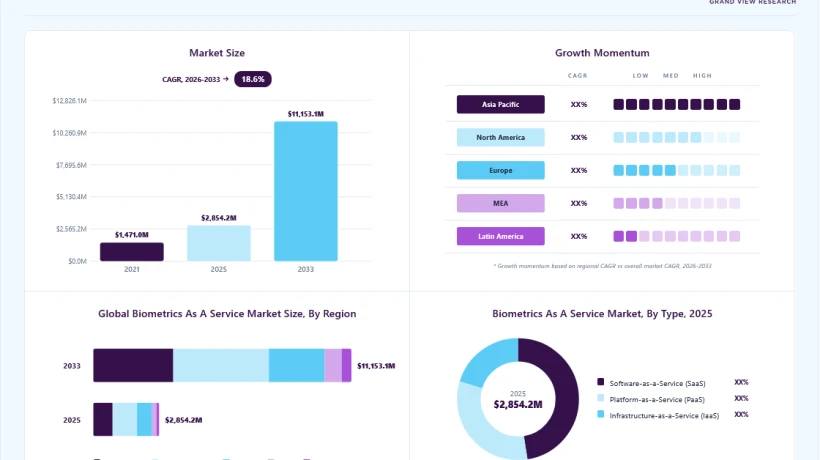Click the 2033 market size bar
This screenshot has width=820, height=460.
306,191
